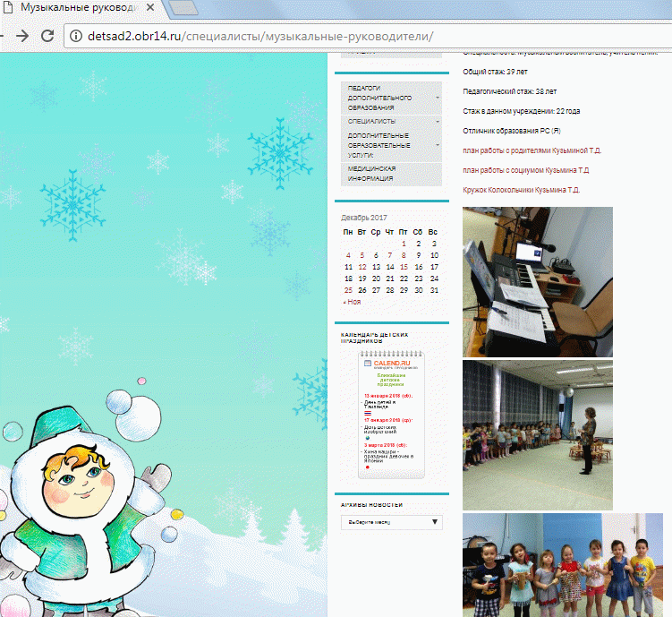672x617 pixels.
Task: Click the CALEND.RU logo link
Action: tap(392, 364)
